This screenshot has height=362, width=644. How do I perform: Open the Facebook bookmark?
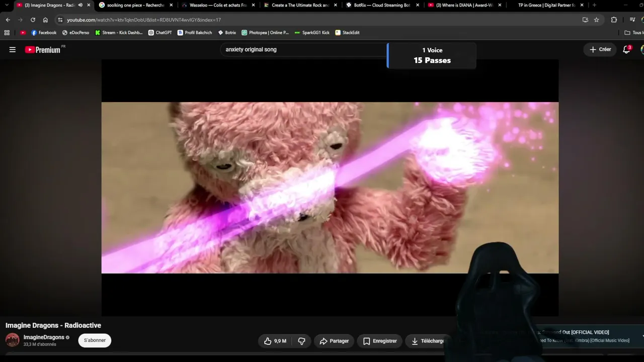tap(44, 33)
